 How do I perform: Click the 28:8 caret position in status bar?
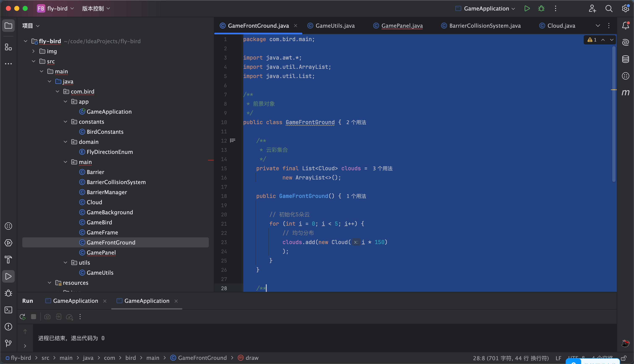click(x=511, y=358)
